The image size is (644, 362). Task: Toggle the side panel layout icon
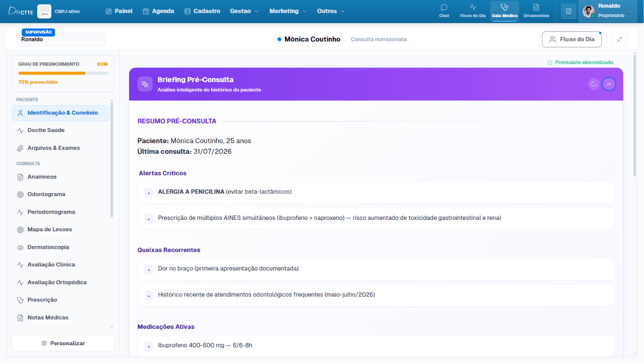[x=569, y=11]
